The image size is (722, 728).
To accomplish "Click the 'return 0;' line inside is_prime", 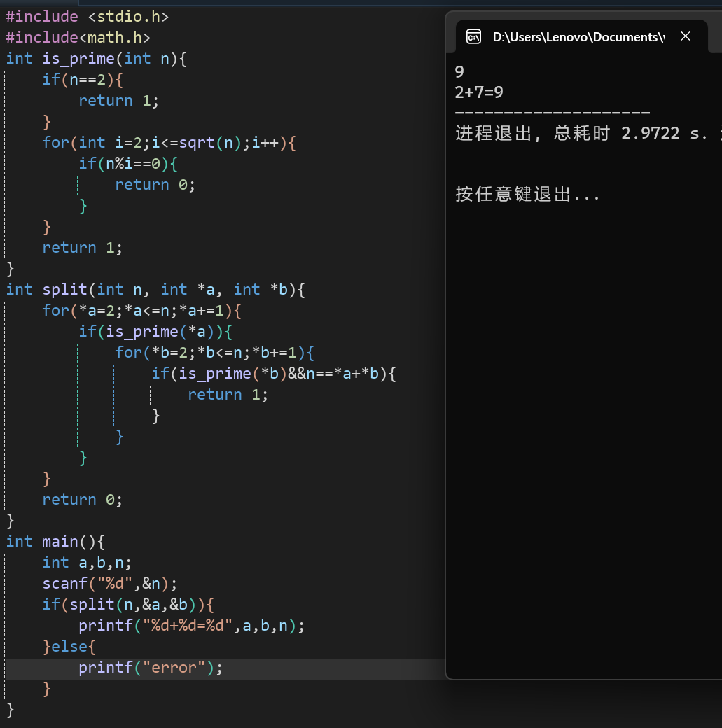I will [x=155, y=184].
